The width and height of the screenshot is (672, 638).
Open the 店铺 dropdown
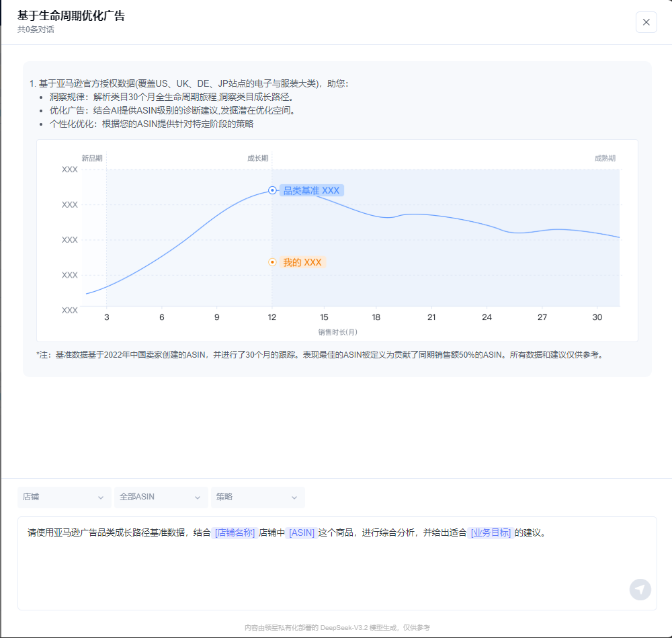[x=64, y=497]
